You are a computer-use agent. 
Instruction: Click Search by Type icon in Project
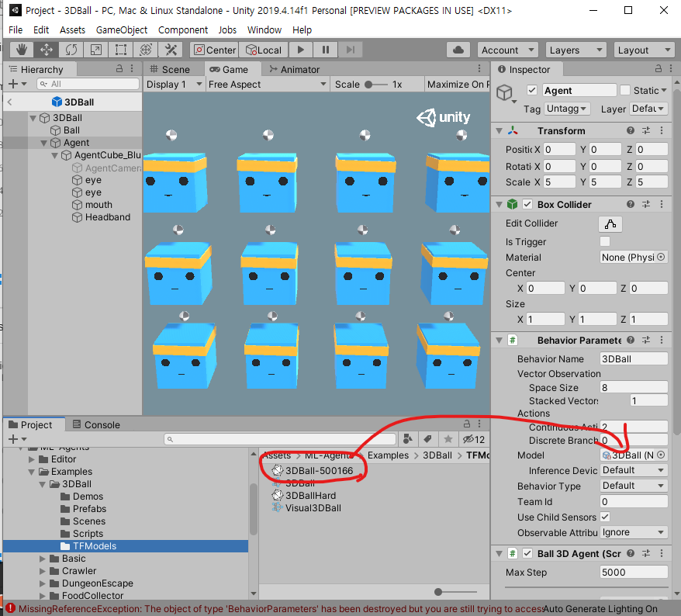(x=407, y=439)
